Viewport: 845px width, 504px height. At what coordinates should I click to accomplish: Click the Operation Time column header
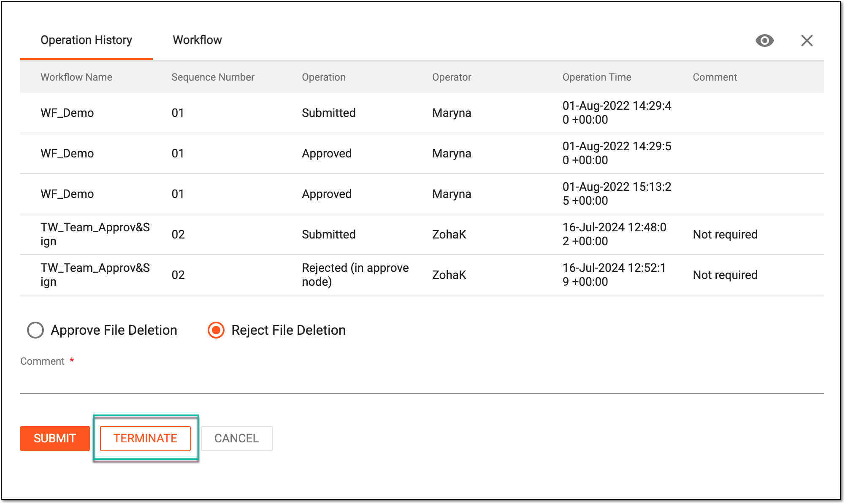pos(597,77)
